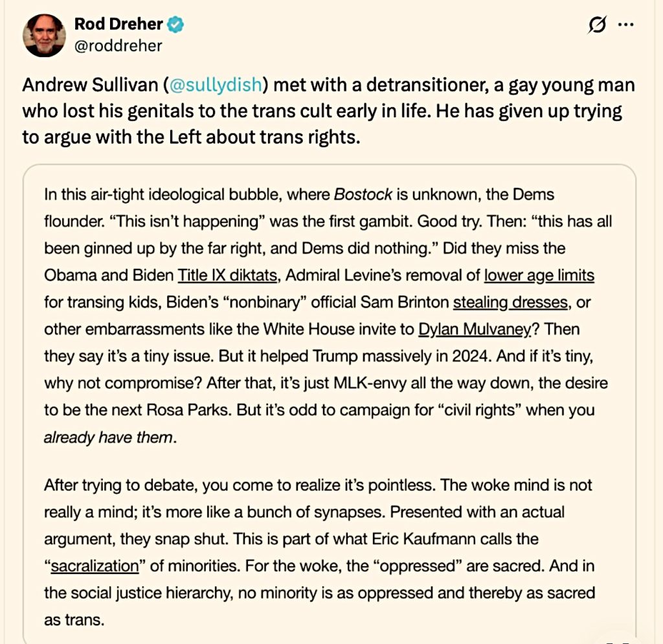Image resolution: width=663 pixels, height=644 pixels.
Task: Visit the "Dylan Mulvaney" link
Action: [475, 329]
